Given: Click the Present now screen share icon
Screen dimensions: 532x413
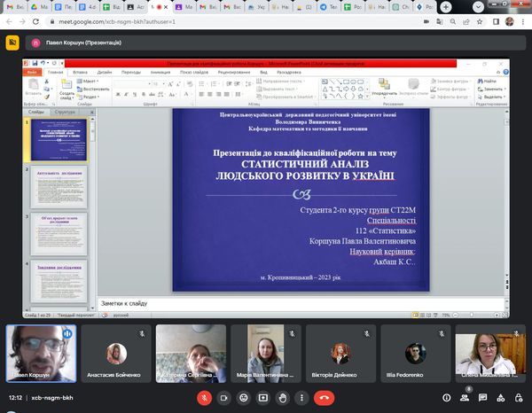Looking at the screenshot, I should click(263, 398).
